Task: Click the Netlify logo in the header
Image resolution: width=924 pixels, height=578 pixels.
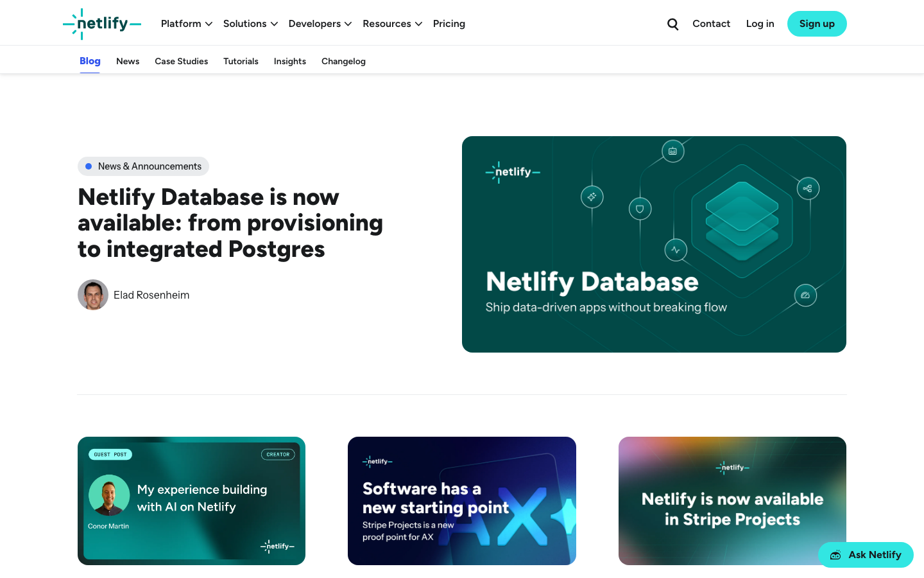Action: click(x=101, y=24)
